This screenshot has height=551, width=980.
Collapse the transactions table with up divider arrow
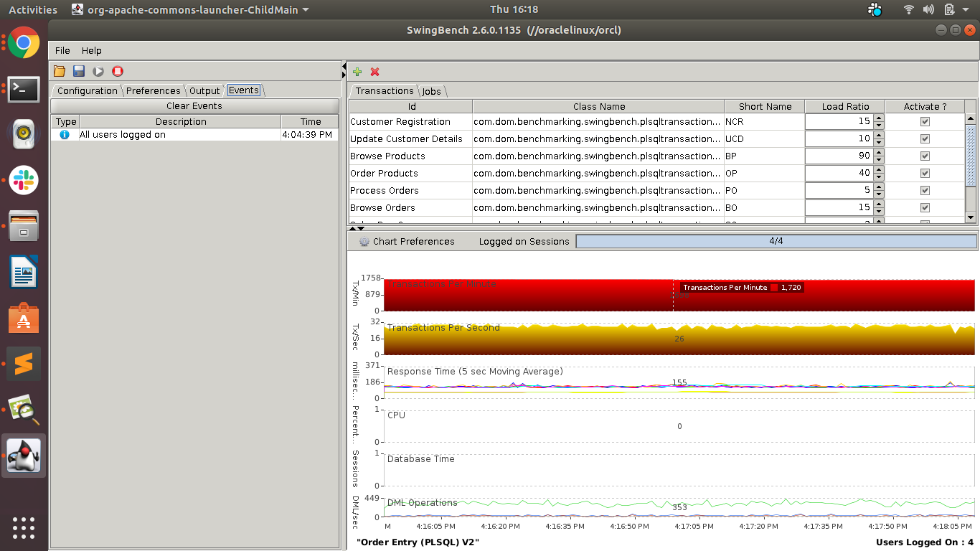pyautogui.click(x=352, y=228)
